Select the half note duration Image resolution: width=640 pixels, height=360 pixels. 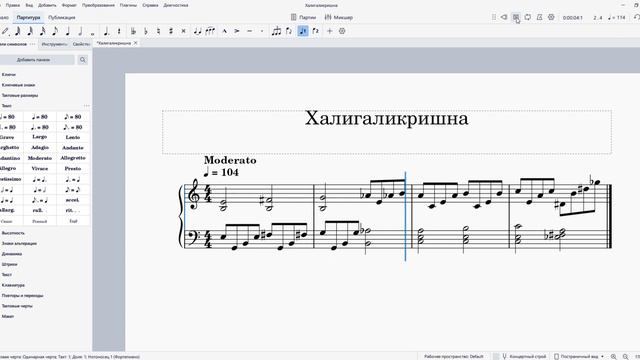coord(80,31)
